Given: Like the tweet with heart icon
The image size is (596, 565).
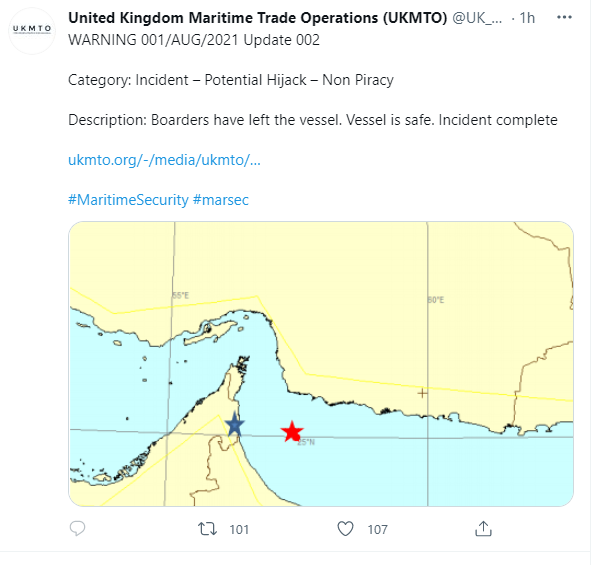Looking at the screenshot, I should [346, 529].
